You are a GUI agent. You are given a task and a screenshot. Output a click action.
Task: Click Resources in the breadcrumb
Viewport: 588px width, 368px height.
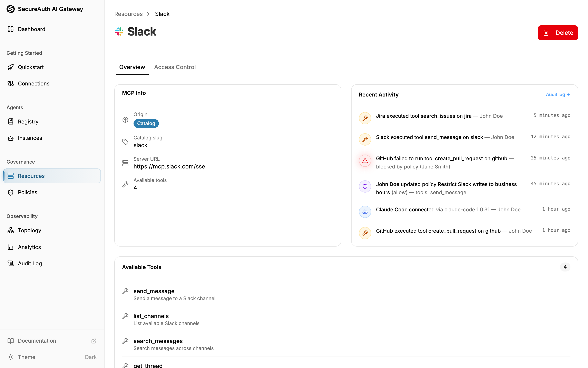128,14
